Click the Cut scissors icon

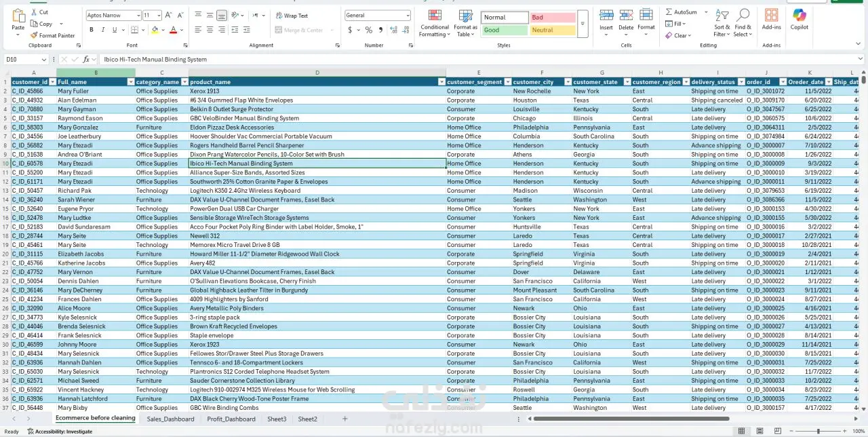click(x=34, y=12)
